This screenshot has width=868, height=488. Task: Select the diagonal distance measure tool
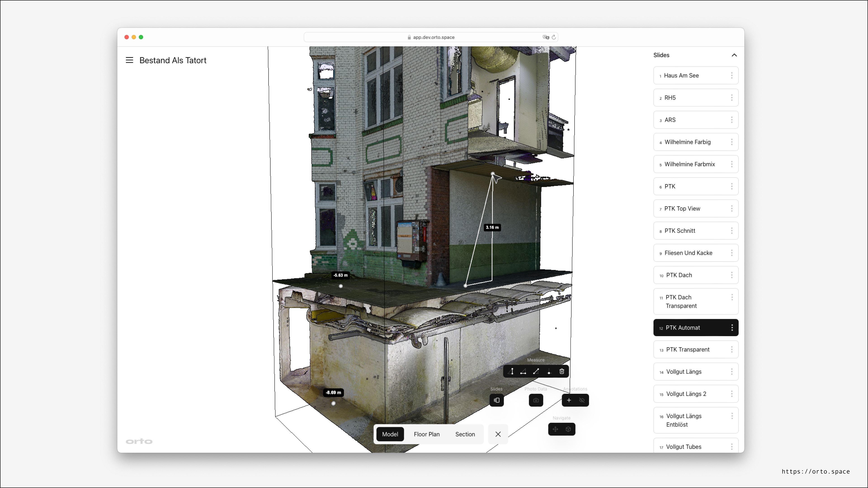click(x=536, y=371)
